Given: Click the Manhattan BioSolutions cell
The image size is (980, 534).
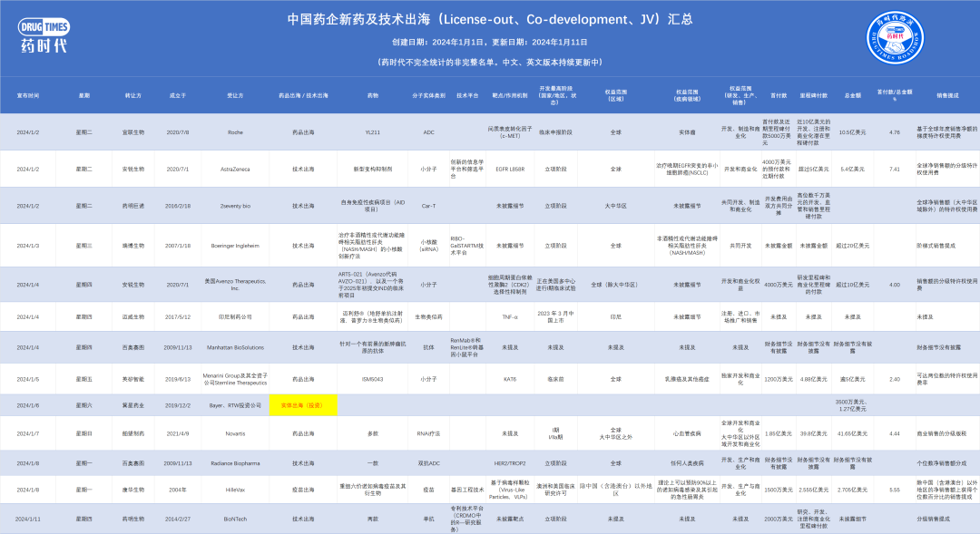Looking at the screenshot, I should click(x=235, y=347).
